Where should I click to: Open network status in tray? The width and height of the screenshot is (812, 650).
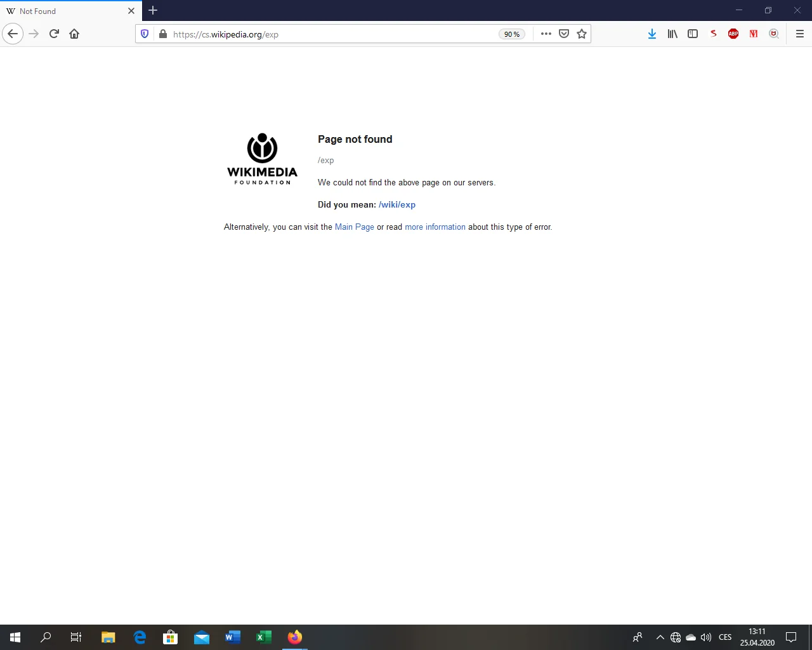click(x=676, y=637)
